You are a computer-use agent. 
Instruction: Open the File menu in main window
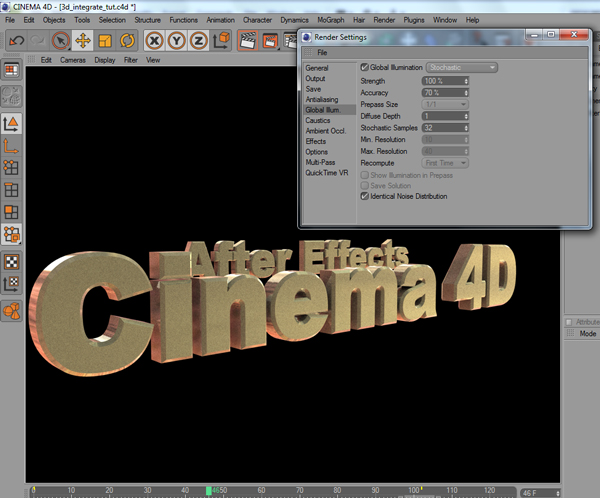coord(10,20)
